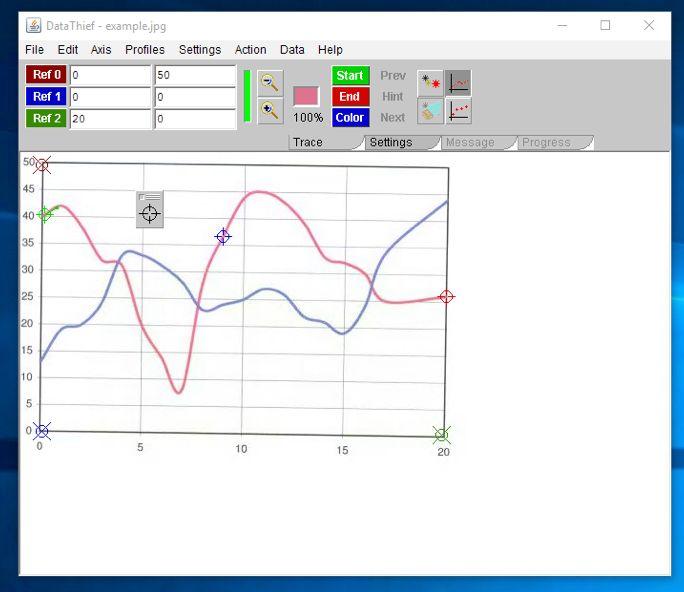Screen dimensions: 684x592
Task: Open the Action menu
Action: coord(250,50)
